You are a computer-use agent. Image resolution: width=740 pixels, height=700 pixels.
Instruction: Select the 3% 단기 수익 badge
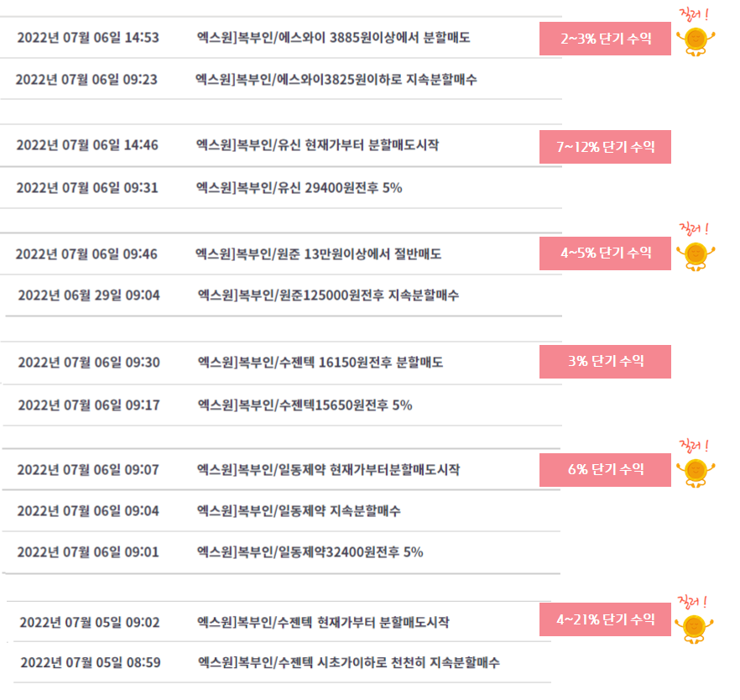click(x=605, y=362)
